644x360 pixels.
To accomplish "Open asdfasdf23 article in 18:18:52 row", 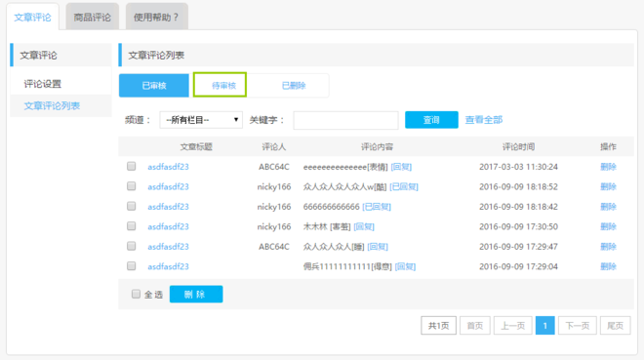I will point(168,186).
